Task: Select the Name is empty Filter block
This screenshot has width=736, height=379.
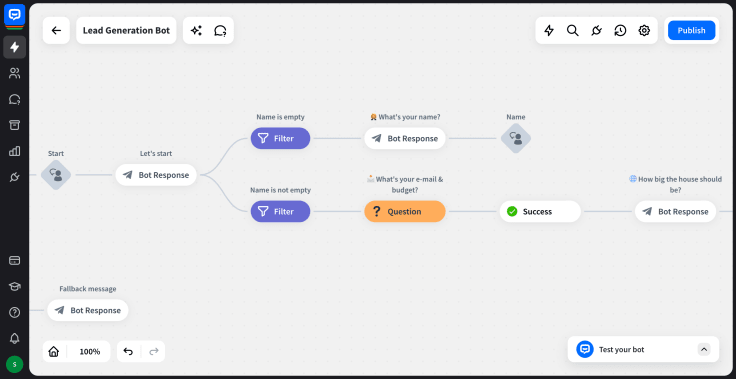Action: 280,139
